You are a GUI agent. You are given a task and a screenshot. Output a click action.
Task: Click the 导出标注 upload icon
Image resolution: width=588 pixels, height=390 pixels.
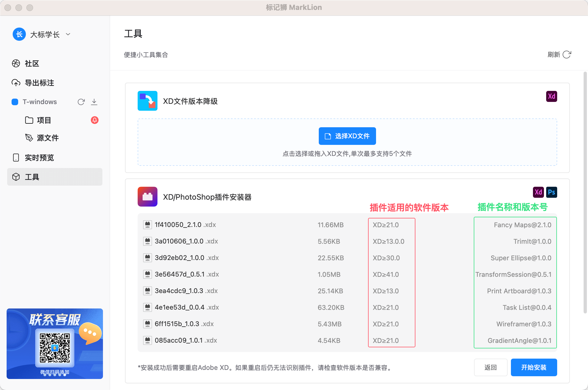pos(16,83)
